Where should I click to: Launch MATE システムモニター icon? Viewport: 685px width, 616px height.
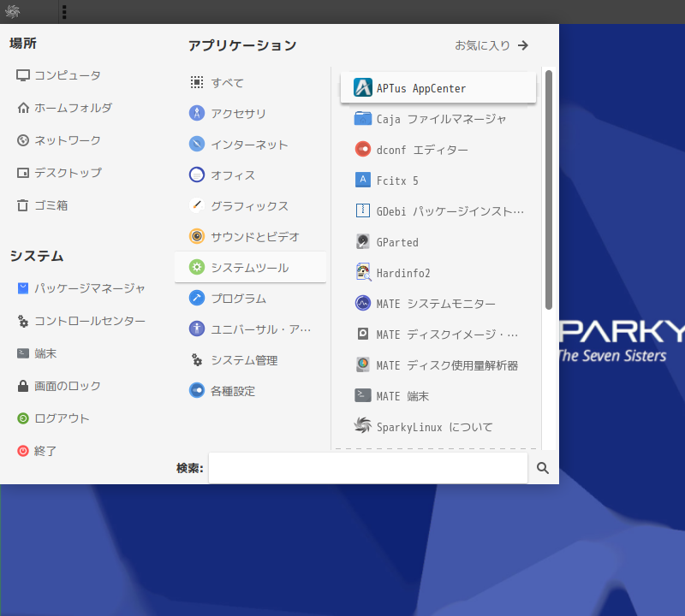(x=362, y=304)
